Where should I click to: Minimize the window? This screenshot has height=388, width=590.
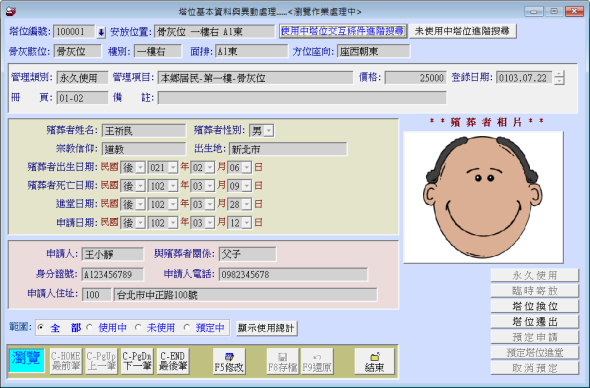click(x=534, y=11)
